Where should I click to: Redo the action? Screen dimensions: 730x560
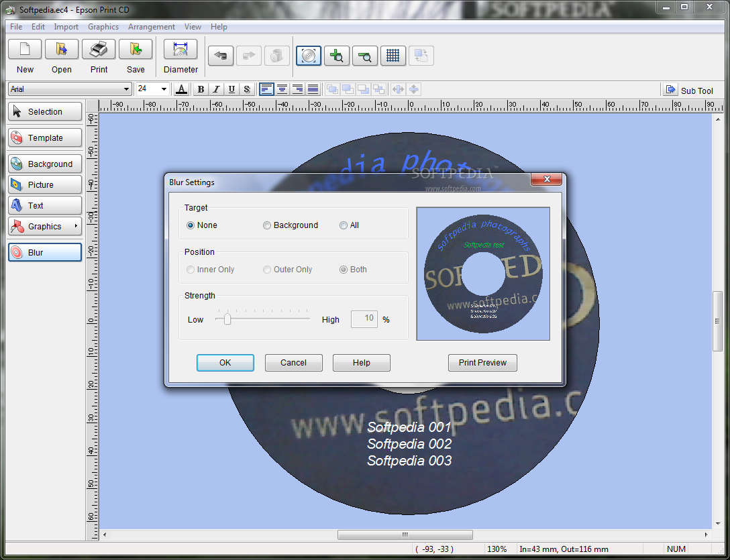(249, 56)
